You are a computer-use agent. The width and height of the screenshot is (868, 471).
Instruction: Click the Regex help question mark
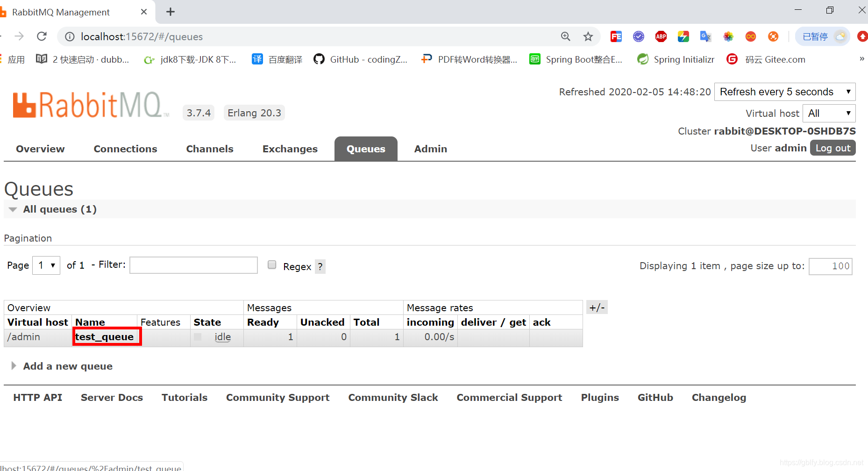(320, 266)
